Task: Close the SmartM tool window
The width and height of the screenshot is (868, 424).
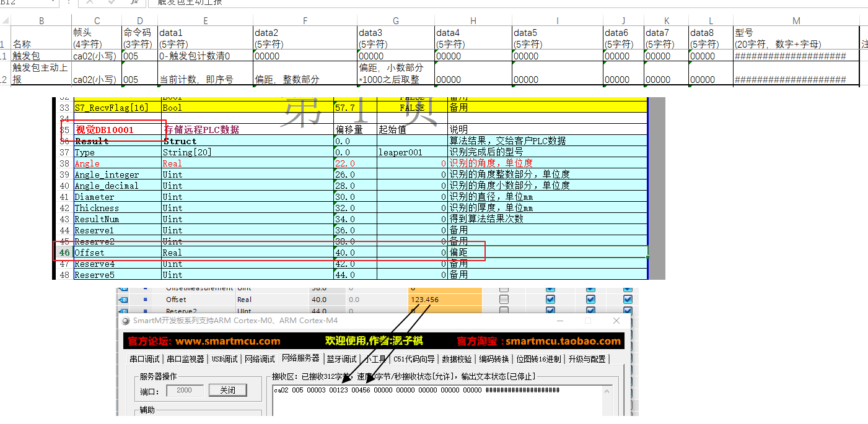Action: [616, 321]
